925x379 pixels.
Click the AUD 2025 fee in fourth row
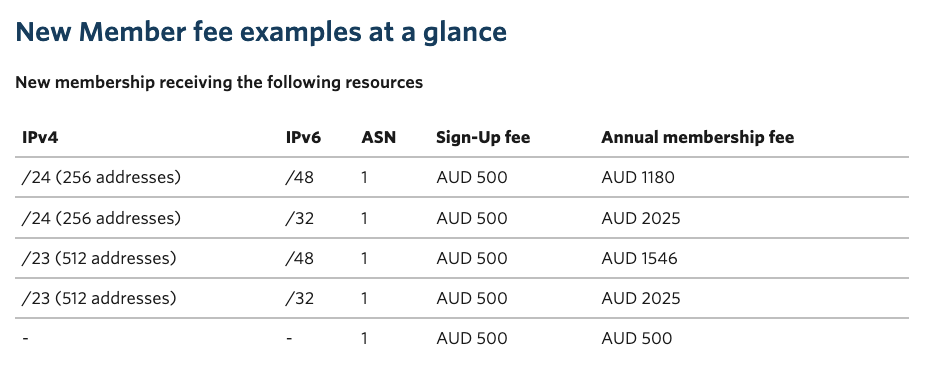(641, 298)
